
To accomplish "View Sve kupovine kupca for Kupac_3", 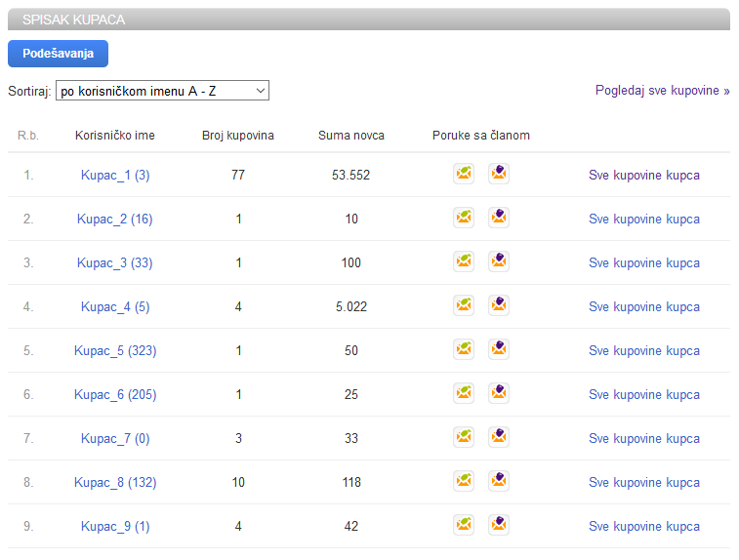I will tap(643, 262).
